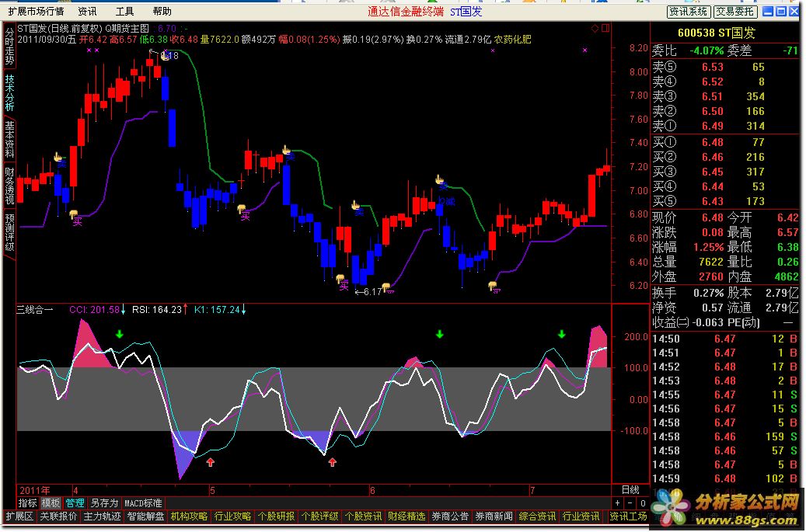
Task: Click the plus zoom button
Action: tap(617, 503)
